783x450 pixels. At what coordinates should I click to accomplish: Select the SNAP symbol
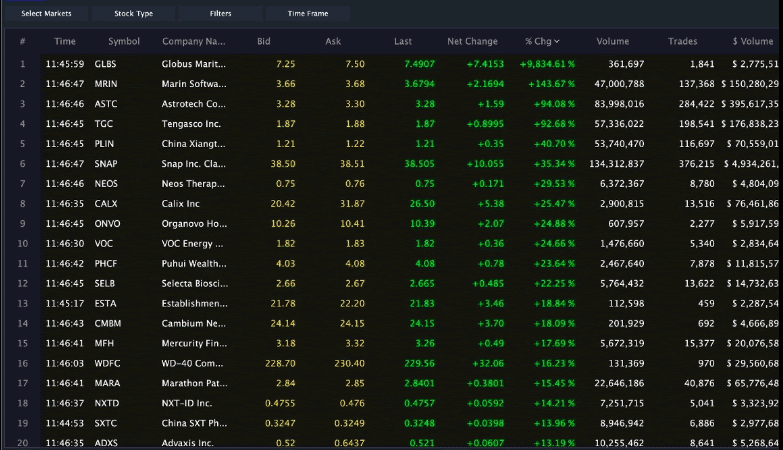(106, 164)
